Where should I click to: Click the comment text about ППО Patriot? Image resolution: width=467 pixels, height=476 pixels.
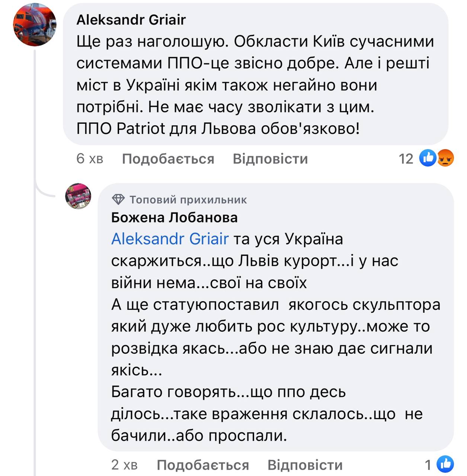point(218,129)
